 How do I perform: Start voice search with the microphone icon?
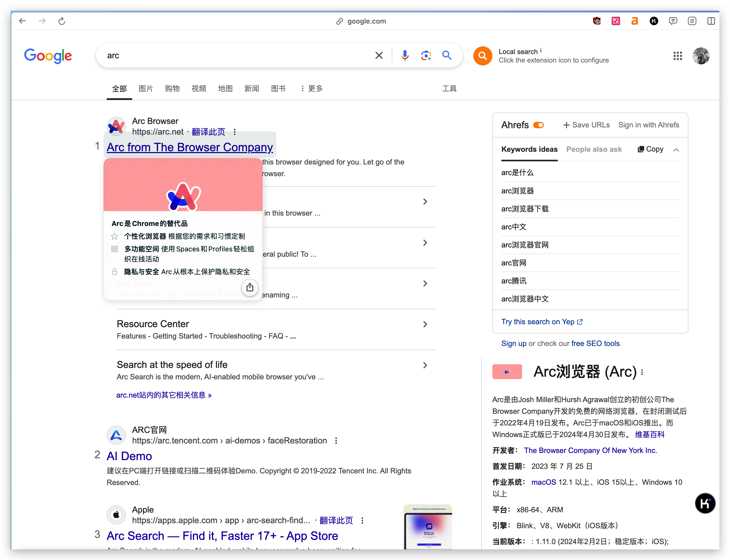point(405,55)
